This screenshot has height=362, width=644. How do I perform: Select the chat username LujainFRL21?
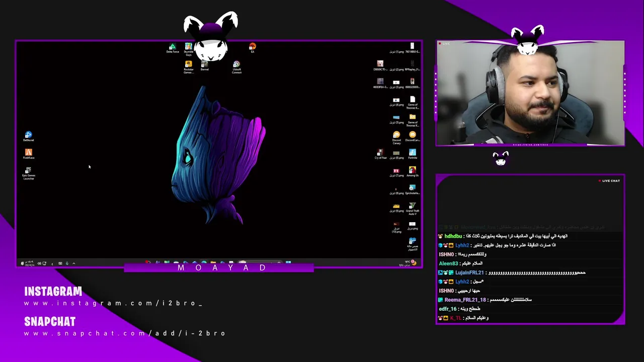click(469, 273)
